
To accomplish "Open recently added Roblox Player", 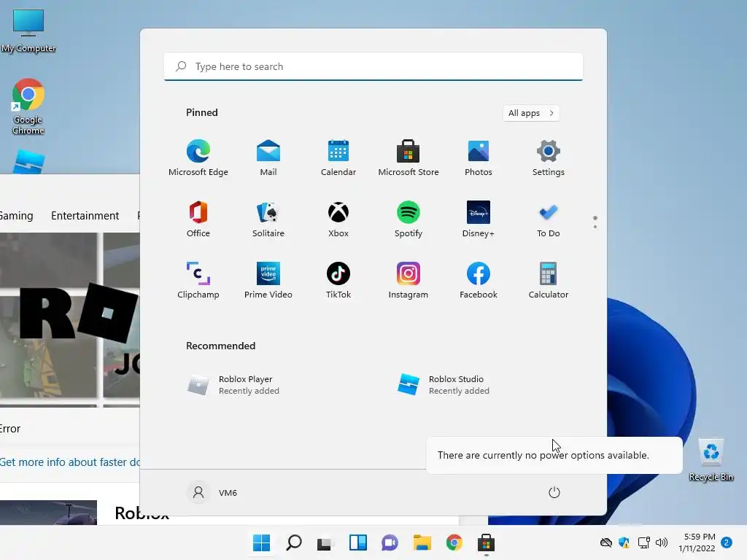I will pos(233,385).
